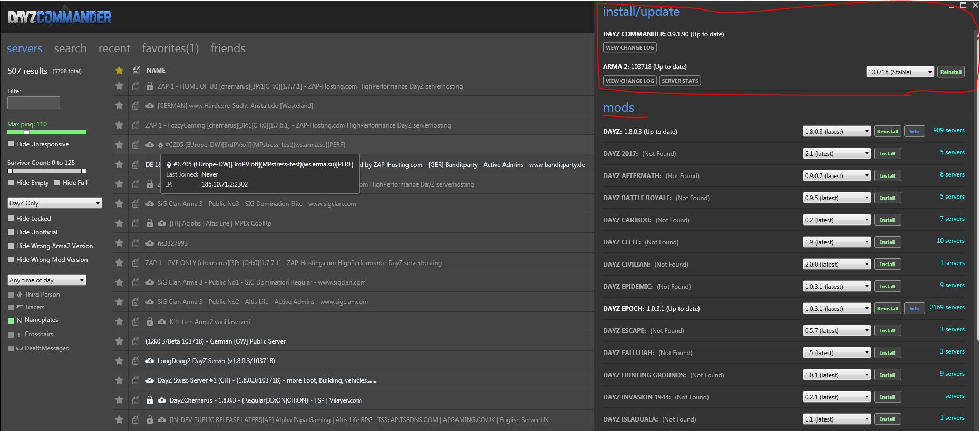Open notes icon for ns3327993 server
980x431 pixels.
click(135, 243)
